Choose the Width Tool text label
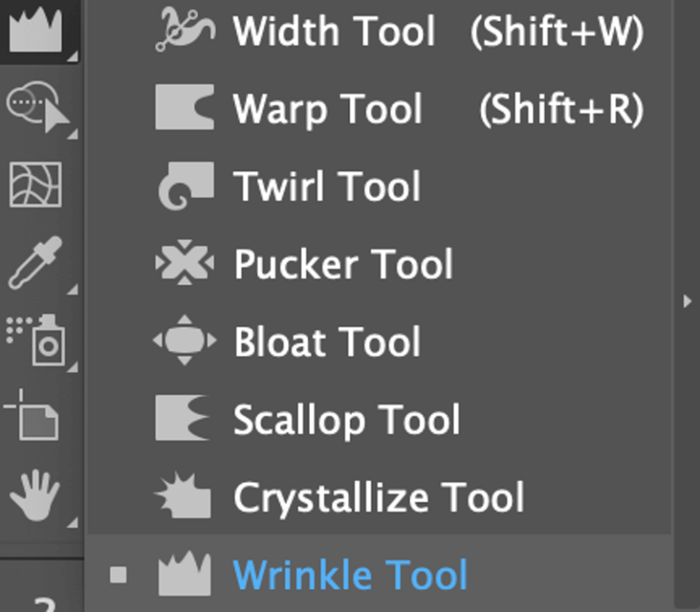Screen dimensions: 700x612 334,32
